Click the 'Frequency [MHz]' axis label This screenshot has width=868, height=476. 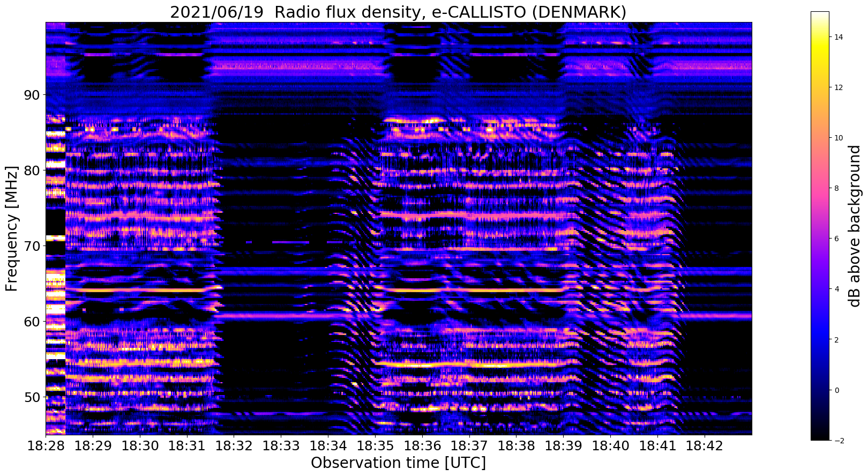click(12, 228)
